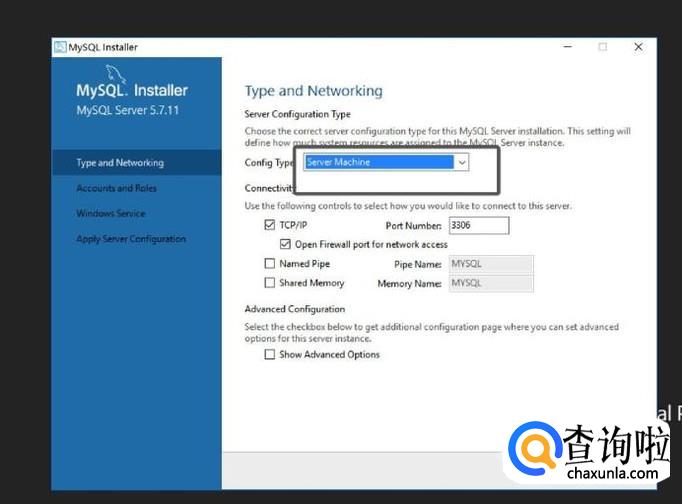This screenshot has width=682, height=504.
Task: Open Apply Server Configuration step
Action: tap(131, 239)
